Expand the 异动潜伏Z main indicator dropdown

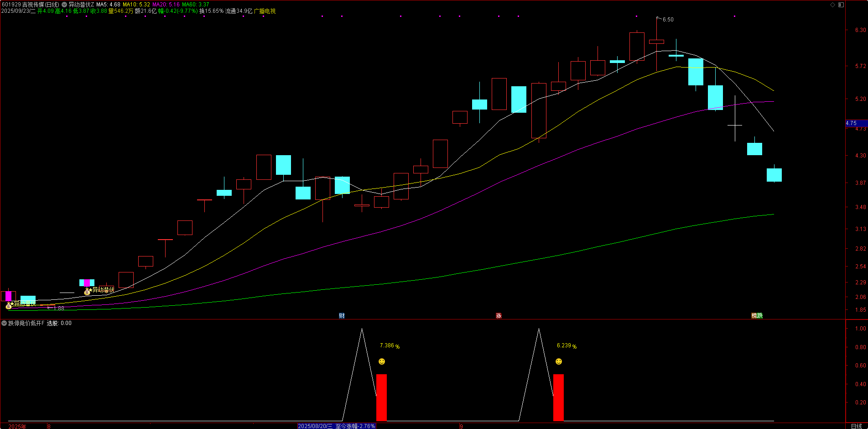point(64,5)
